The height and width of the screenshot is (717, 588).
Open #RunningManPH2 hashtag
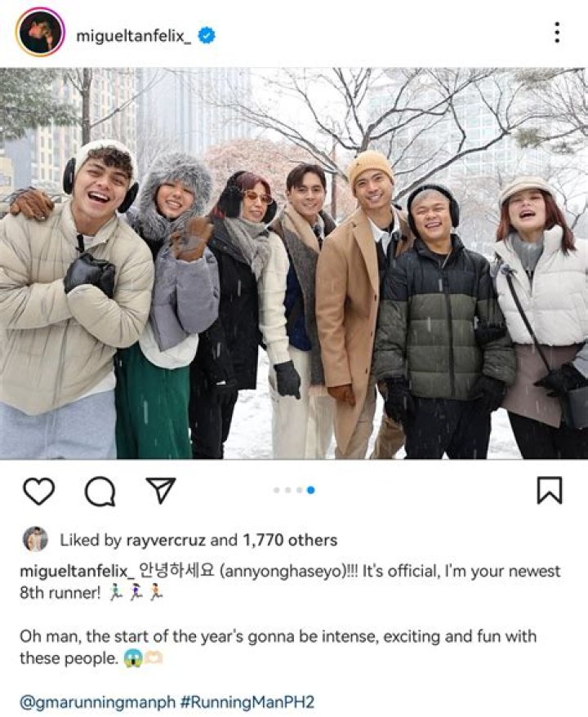click(x=247, y=702)
